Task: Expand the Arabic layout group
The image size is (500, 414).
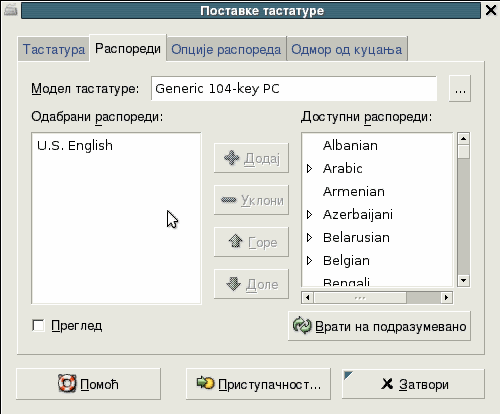Action: pos(309,168)
